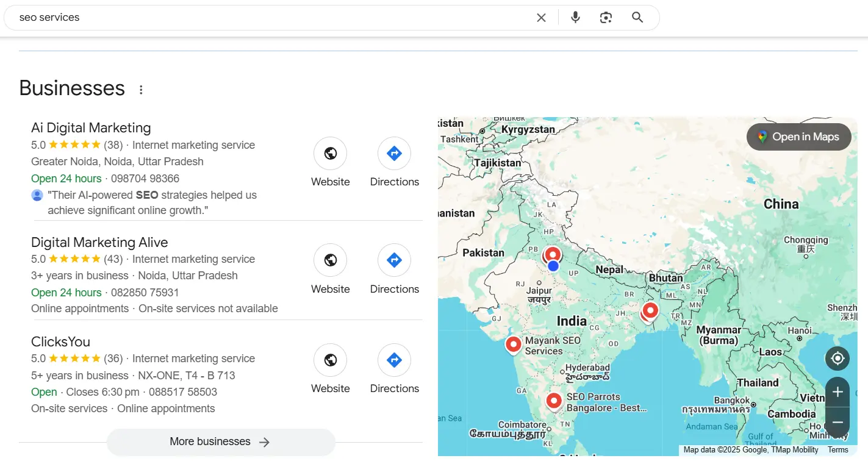Click the Businesses heading
The image size is (868, 475).
tap(72, 88)
